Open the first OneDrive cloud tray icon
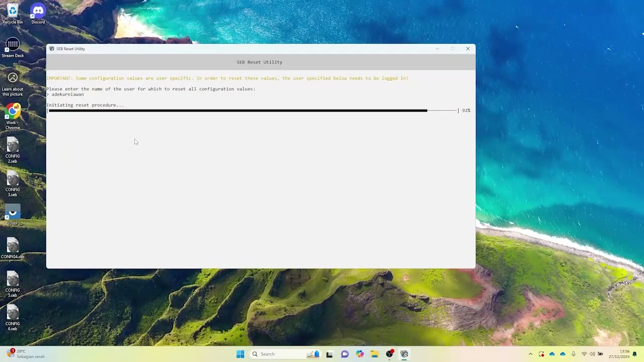The image size is (644, 362). click(552, 354)
